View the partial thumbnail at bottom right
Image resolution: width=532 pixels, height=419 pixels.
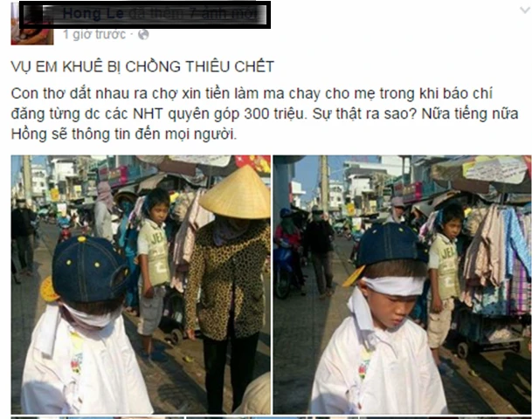[446, 417]
